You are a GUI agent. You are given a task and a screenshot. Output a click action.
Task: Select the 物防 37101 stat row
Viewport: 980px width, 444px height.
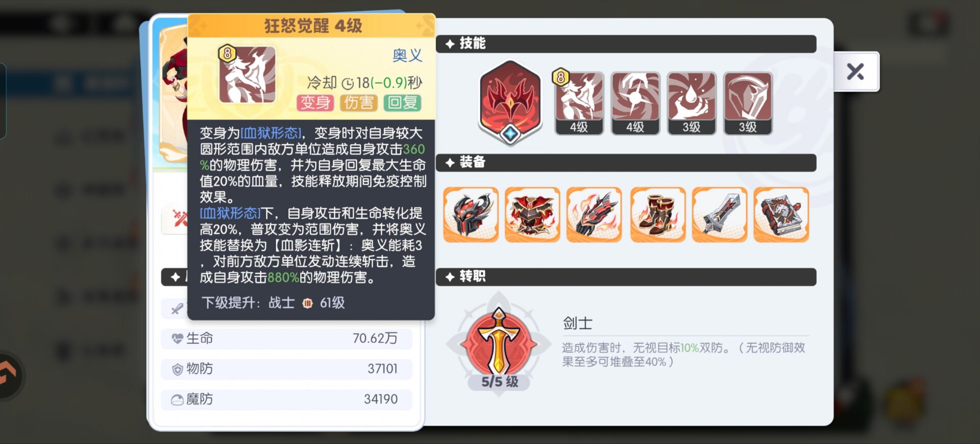pyautogui.click(x=286, y=369)
